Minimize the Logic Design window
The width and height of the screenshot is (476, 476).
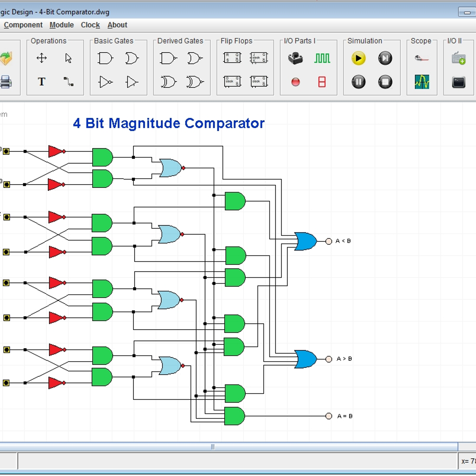click(467, 12)
